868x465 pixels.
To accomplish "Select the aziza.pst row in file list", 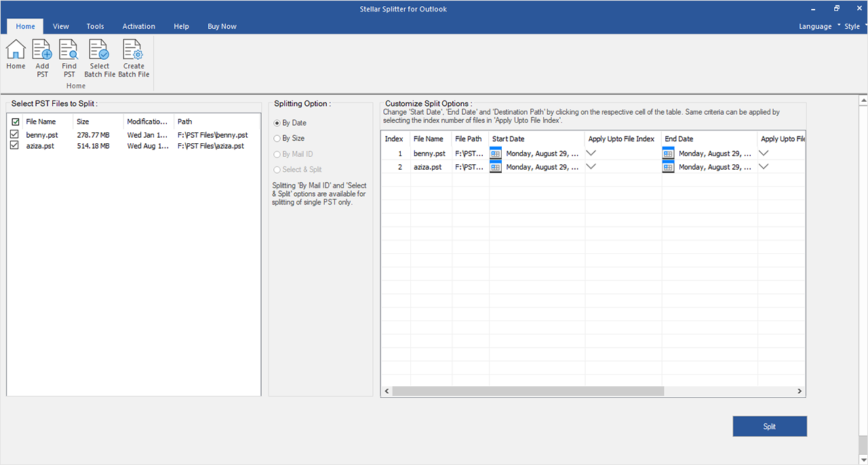I will point(134,145).
